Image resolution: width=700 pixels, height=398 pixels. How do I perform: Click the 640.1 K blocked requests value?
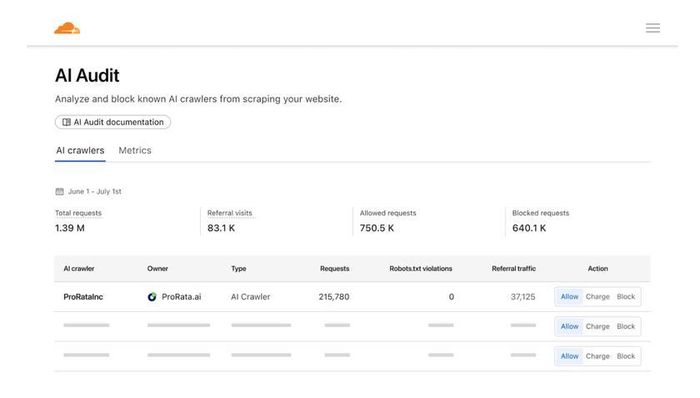(x=529, y=228)
